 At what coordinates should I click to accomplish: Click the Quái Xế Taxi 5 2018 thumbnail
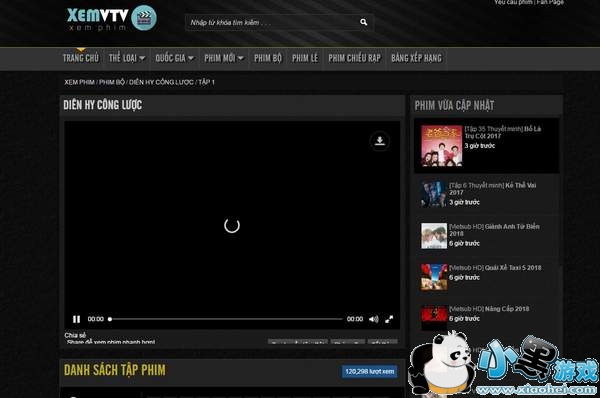click(x=434, y=277)
